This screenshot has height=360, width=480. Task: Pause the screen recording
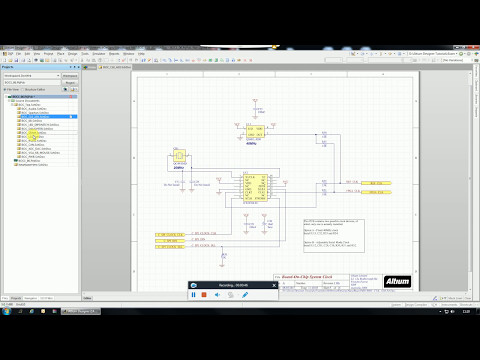coord(194,295)
